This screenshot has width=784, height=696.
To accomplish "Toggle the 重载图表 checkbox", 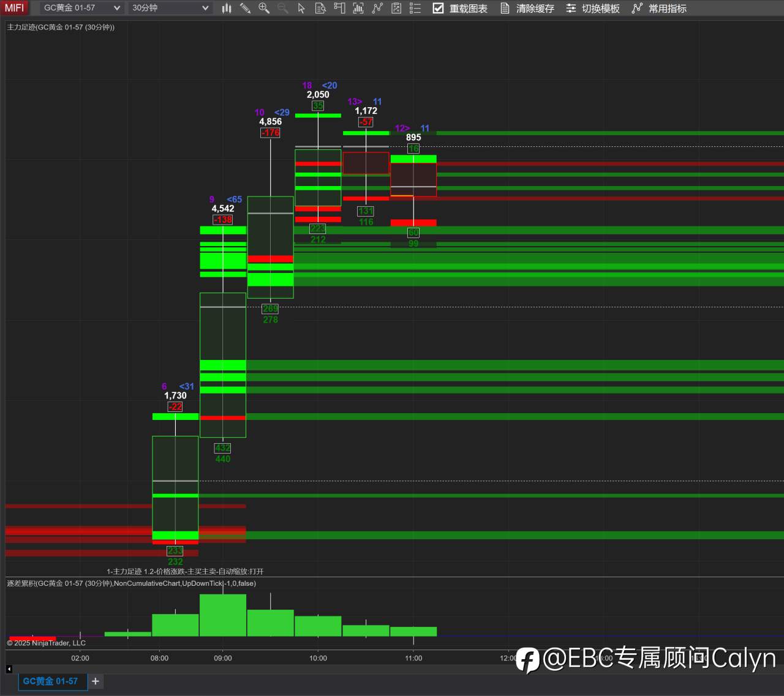I will point(439,8).
